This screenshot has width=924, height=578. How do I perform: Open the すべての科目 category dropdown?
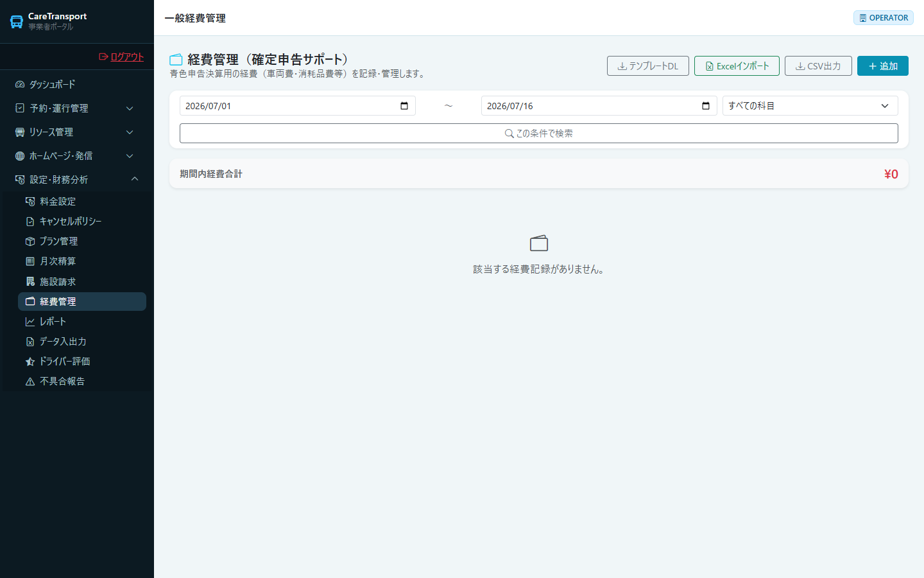[x=810, y=106]
